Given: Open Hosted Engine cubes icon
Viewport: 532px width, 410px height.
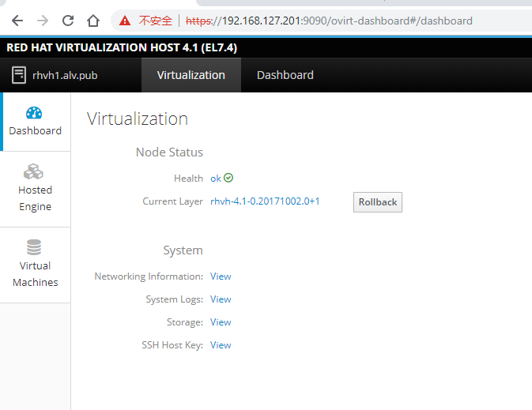Looking at the screenshot, I should pos(33,171).
